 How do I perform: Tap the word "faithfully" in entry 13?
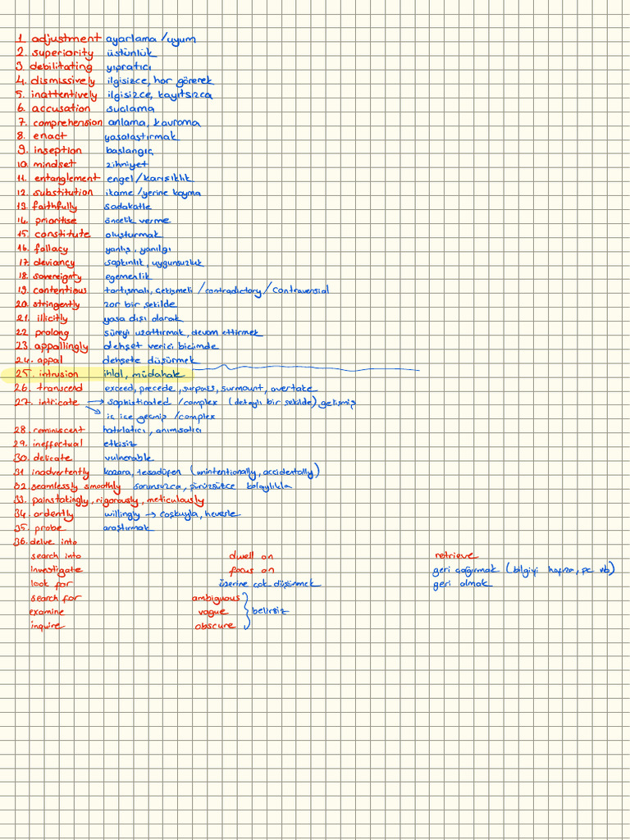[x=54, y=207]
